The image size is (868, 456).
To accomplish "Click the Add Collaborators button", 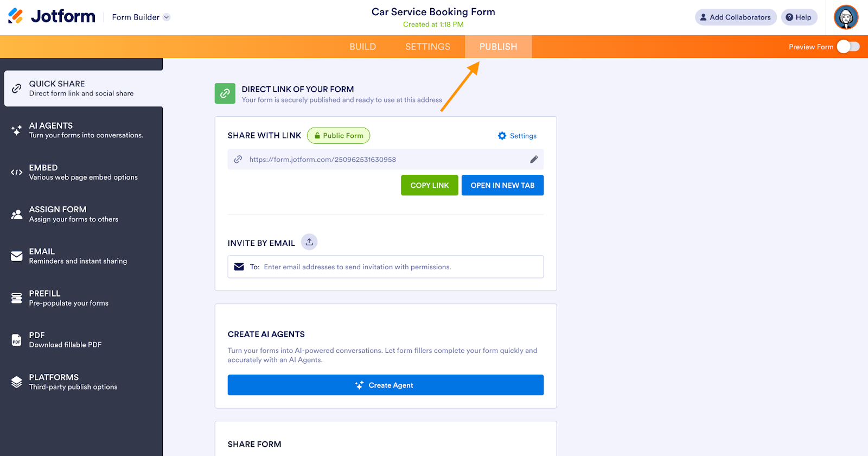I will pos(735,17).
